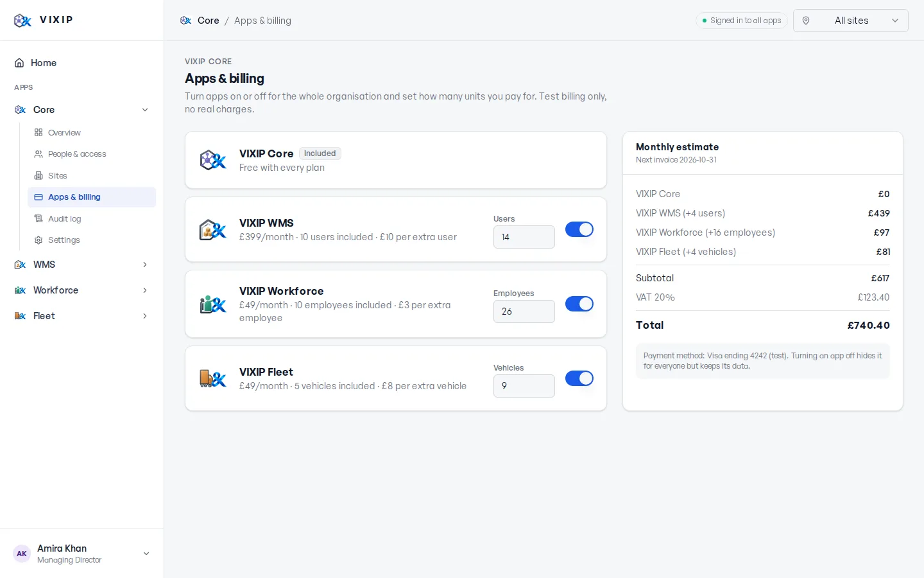Click the Fleet app icon in the sidebar
924x578 pixels.
[20, 316]
